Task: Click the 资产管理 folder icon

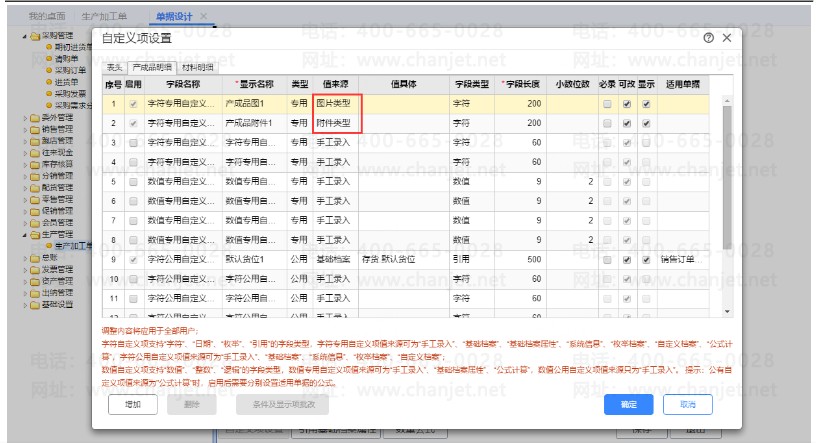Action: point(34,281)
